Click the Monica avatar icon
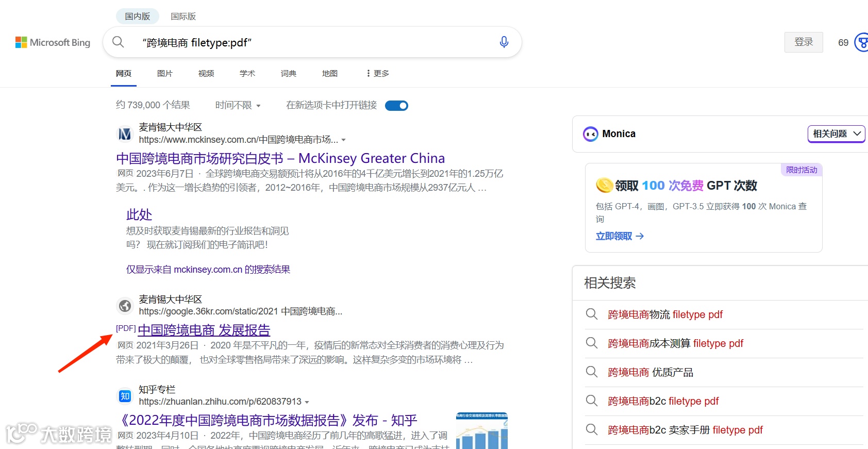This screenshot has width=868, height=449. pos(591,134)
